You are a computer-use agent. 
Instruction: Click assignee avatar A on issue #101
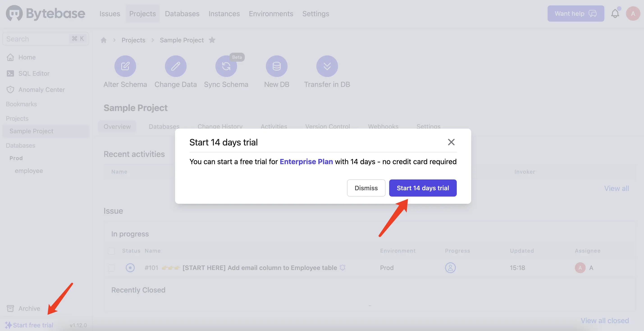point(580,268)
